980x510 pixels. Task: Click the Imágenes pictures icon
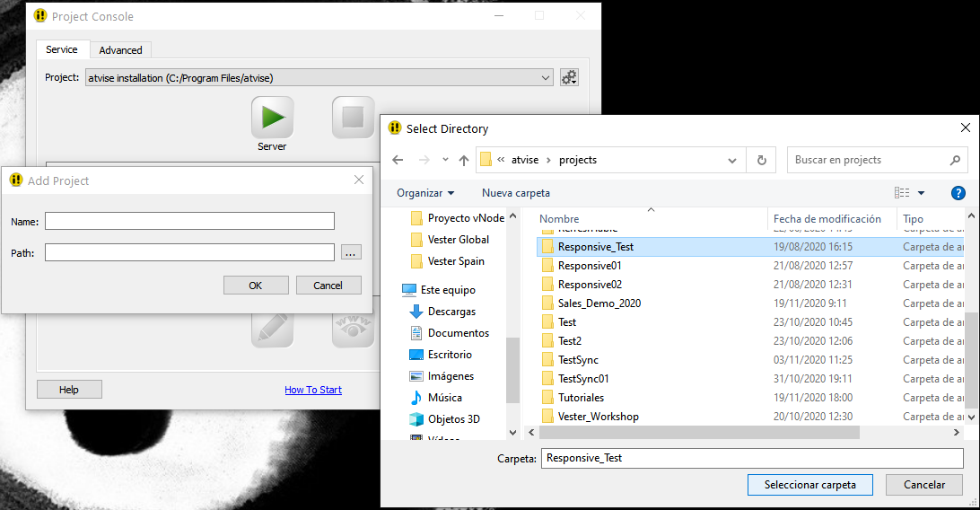click(x=416, y=376)
